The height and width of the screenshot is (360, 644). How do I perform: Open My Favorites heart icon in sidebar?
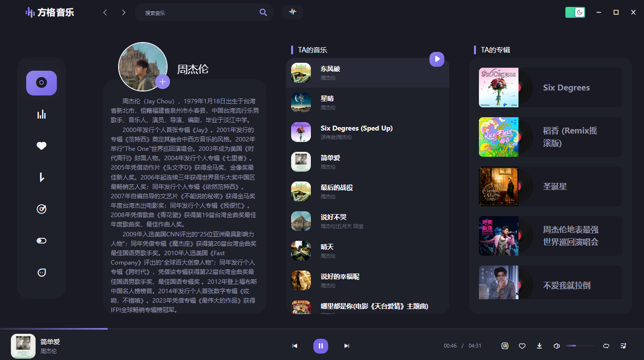[41, 146]
